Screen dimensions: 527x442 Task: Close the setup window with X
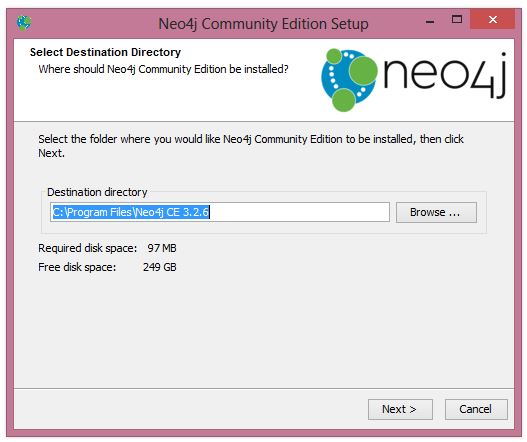pyautogui.click(x=492, y=19)
